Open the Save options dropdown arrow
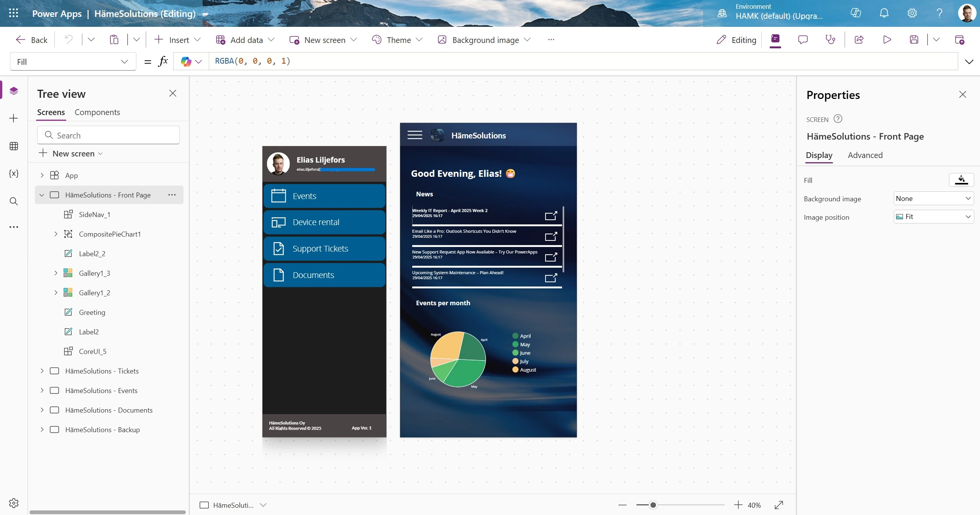 pos(936,39)
